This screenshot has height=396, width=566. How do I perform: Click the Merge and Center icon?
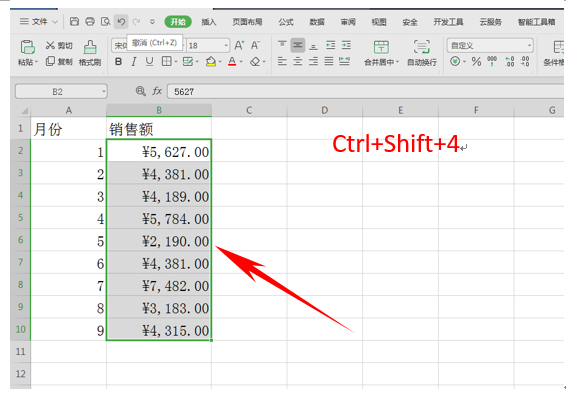click(x=381, y=47)
